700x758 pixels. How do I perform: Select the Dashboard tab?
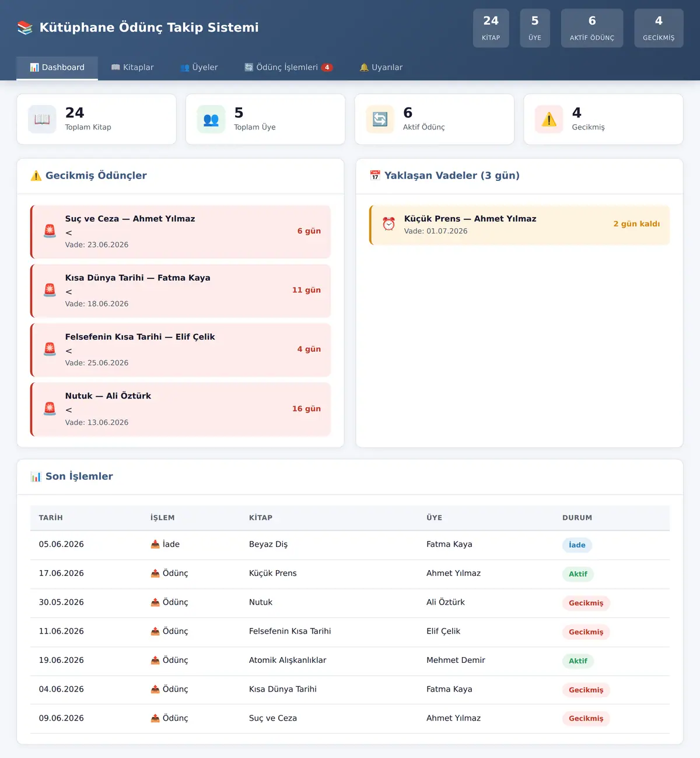57,67
